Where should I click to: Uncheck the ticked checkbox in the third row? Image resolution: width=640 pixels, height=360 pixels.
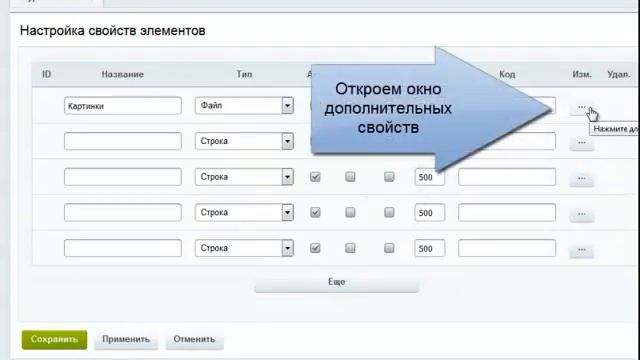315,177
